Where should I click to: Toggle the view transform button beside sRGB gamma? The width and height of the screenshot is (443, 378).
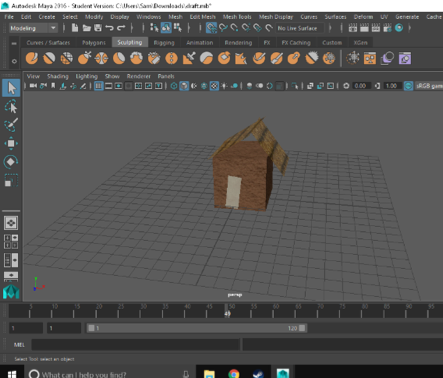[408, 86]
